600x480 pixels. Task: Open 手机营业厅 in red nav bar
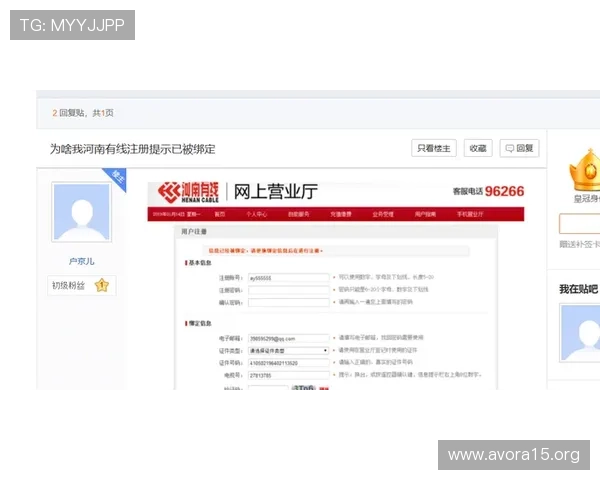[470, 214]
